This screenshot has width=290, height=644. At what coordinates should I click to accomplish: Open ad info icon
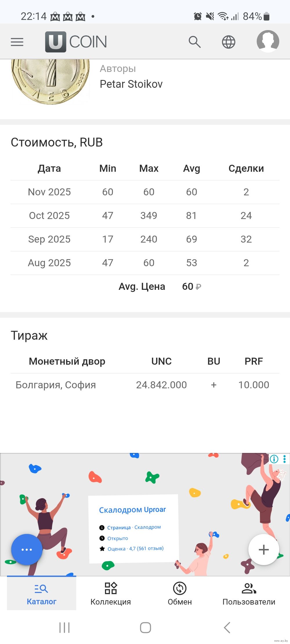tap(274, 459)
